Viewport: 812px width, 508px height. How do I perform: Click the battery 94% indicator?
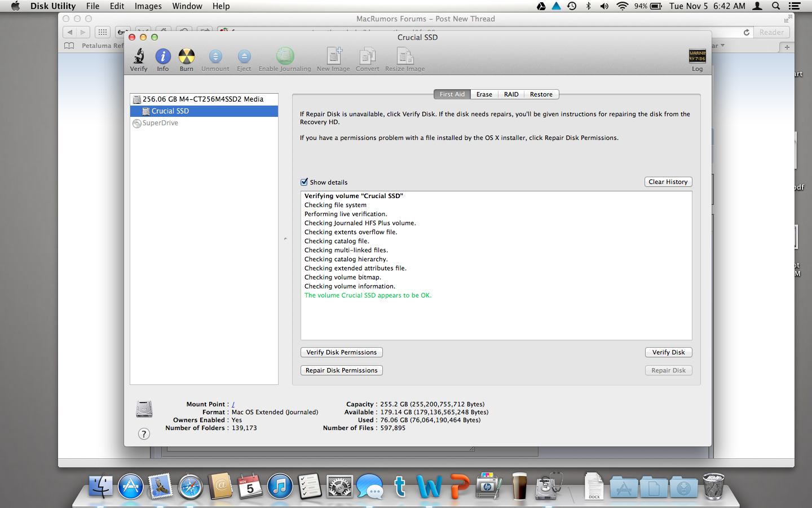(648, 6)
